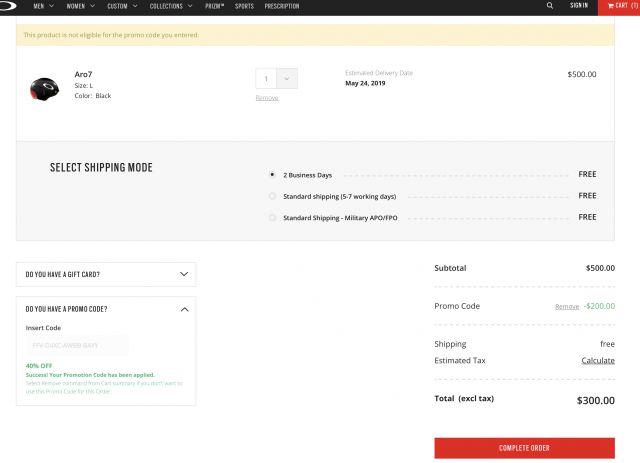The image size is (640, 463).
Task: Click the quantity value field
Action: (x=266, y=78)
